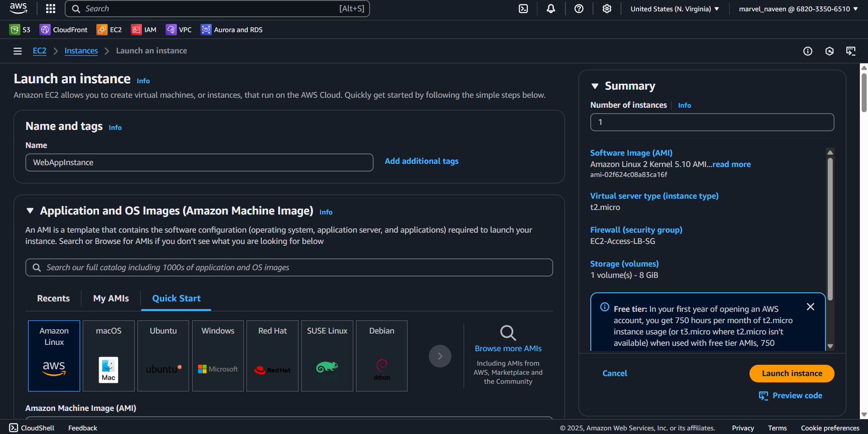This screenshot has height=434, width=868.
Task: Open the tutorial screen icon in the breadcrumb bar
Action: pyautogui.click(x=851, y=51)
